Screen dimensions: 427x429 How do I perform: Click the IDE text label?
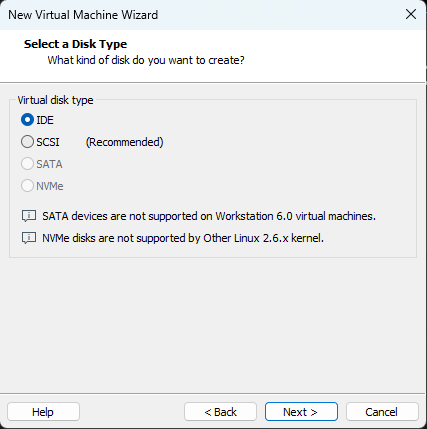point(45,120)
